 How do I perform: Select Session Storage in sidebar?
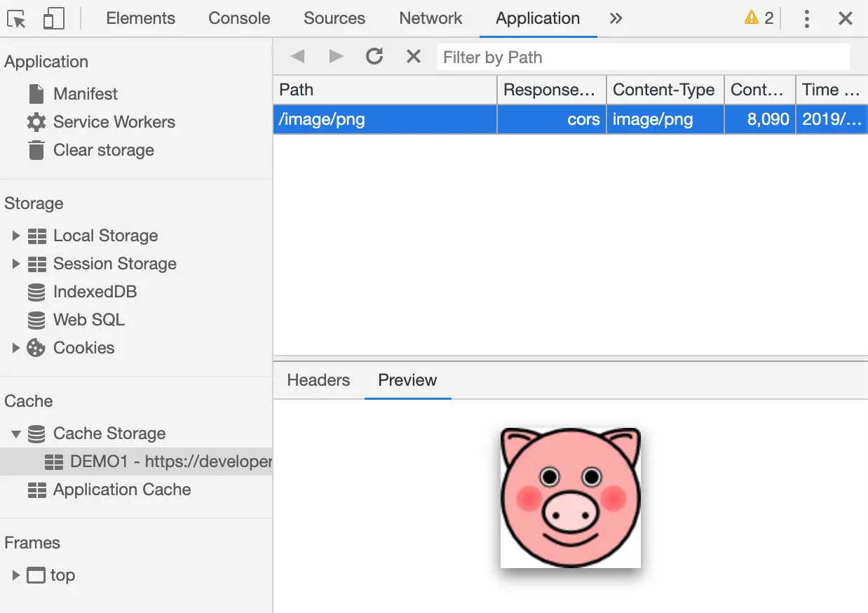(115, 264)
